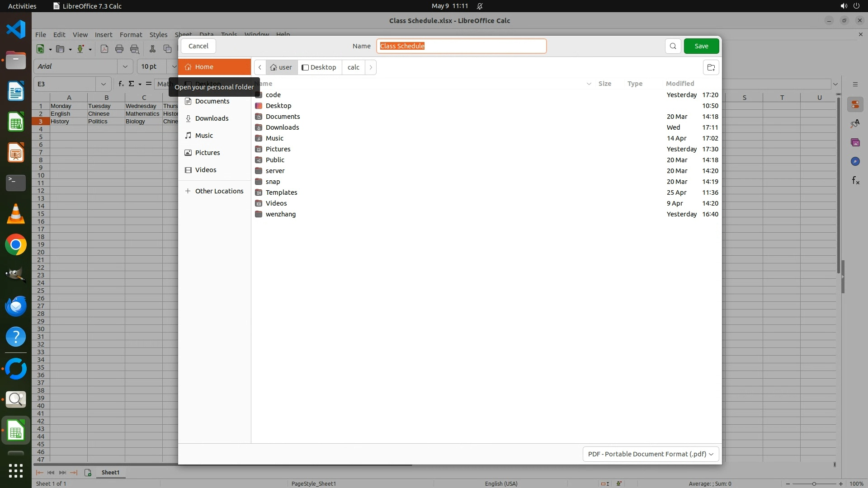The width and height of the screenshot is (868, 488).
Task: Click the Name text field
Action: pyautogui.click(x=461, y=46)
